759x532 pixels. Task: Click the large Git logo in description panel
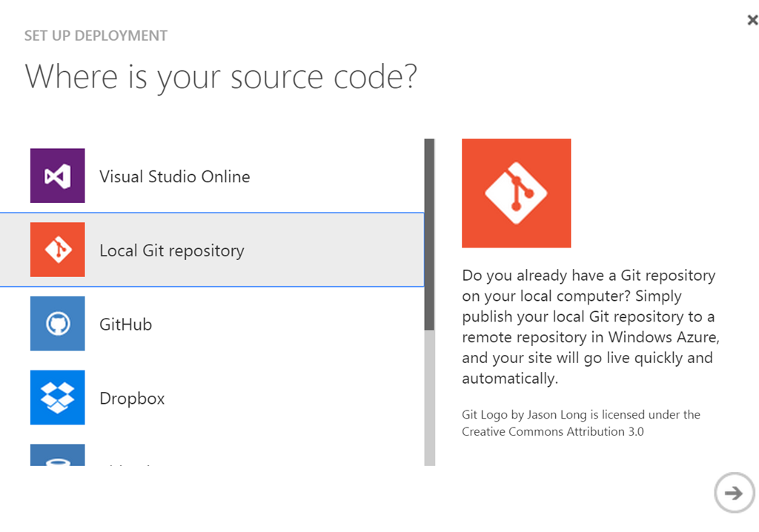516,193
